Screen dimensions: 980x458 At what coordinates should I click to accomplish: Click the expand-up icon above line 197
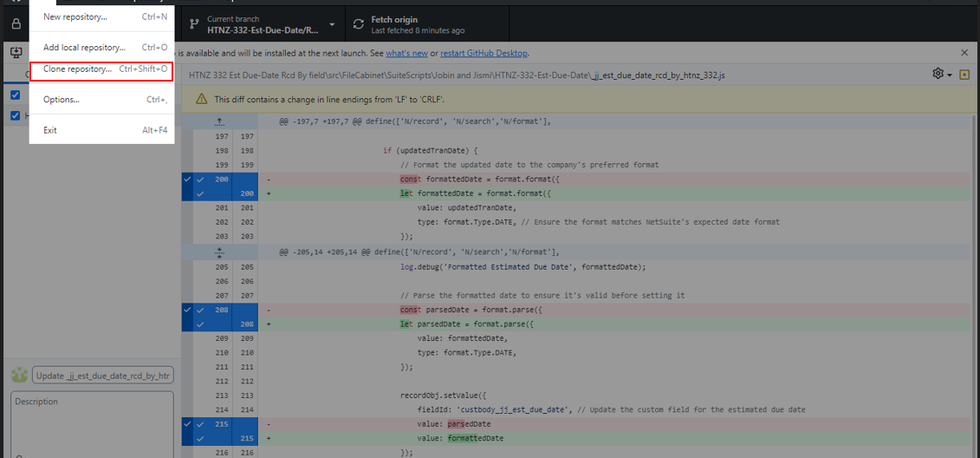point(219,121)
